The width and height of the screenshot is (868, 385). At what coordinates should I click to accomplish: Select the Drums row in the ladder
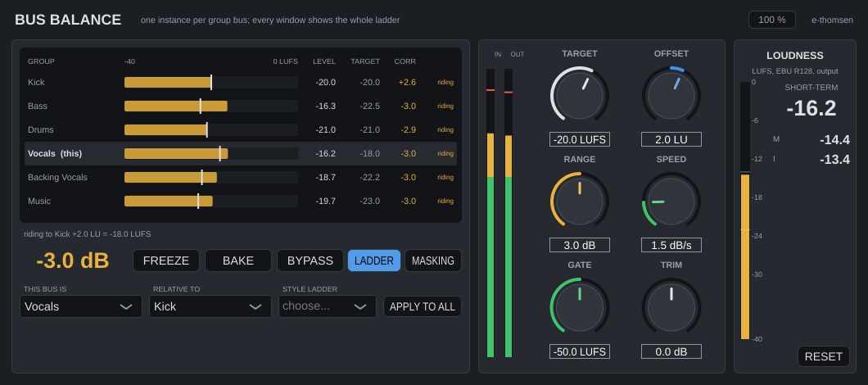[241, 129]
